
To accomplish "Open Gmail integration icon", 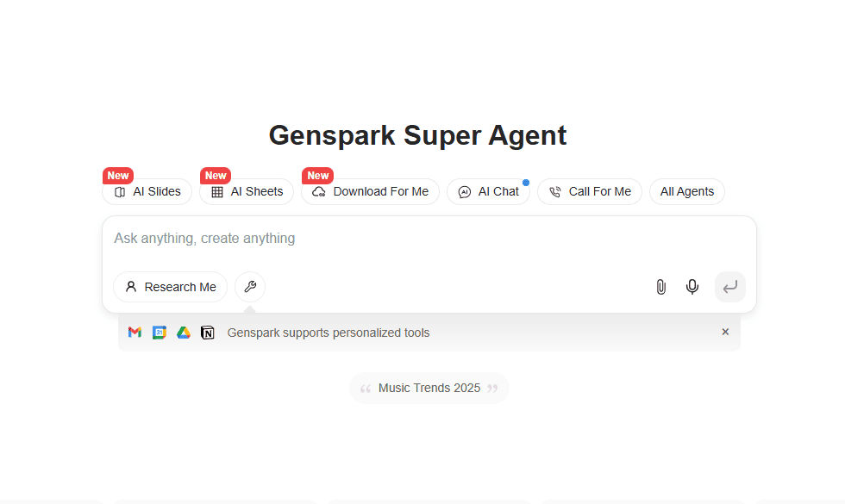I will [135, 332].
